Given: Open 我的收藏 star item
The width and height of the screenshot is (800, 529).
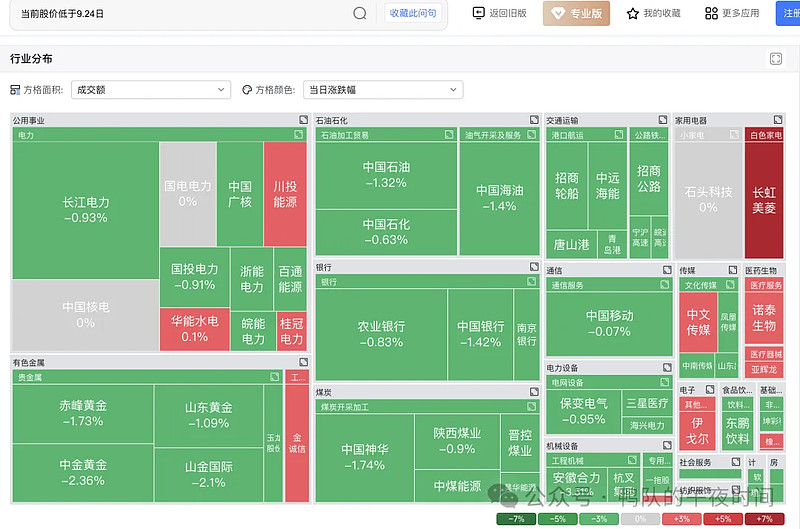Looking at the screenshot, I should coord(654,13).
